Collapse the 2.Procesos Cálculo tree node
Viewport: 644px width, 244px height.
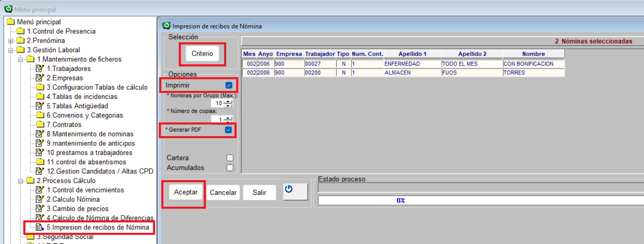pyautogui.click(x=20, y=181)
